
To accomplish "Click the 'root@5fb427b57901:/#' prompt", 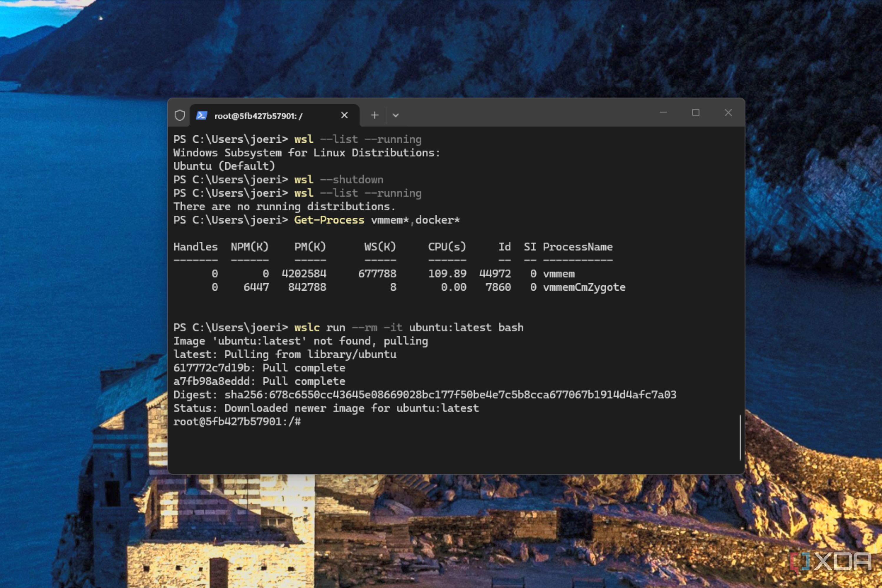I will [237, 422].
